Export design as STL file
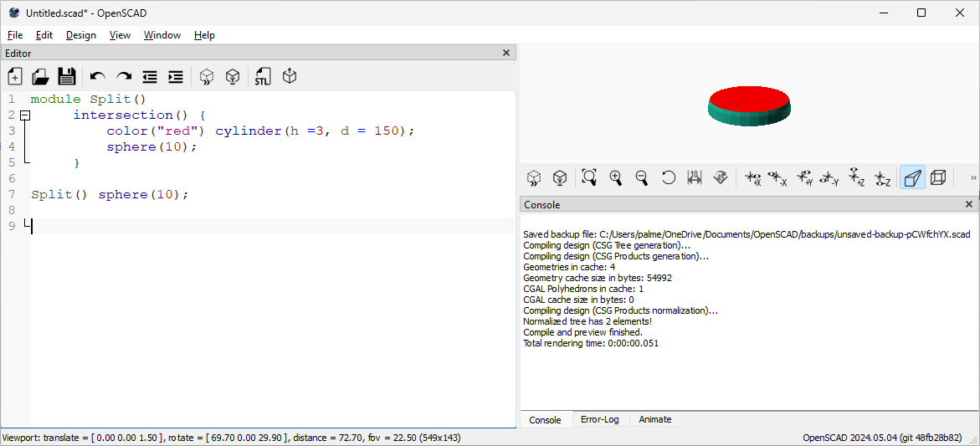980x446 pixels. tap(263, 77)
